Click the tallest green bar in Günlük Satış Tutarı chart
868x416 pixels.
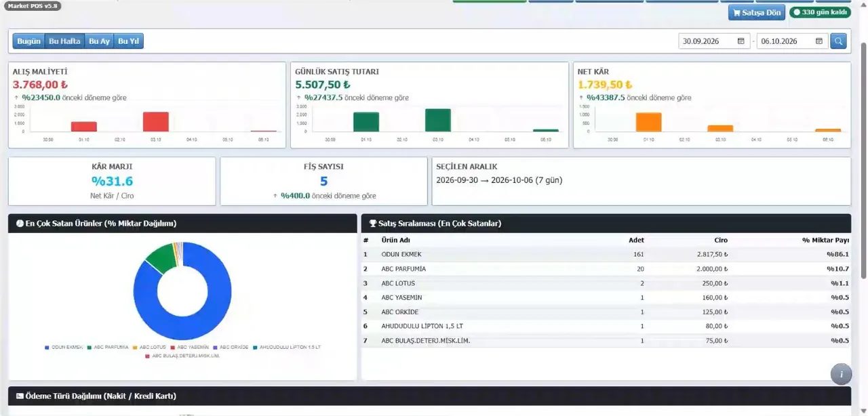coord(438,120)
